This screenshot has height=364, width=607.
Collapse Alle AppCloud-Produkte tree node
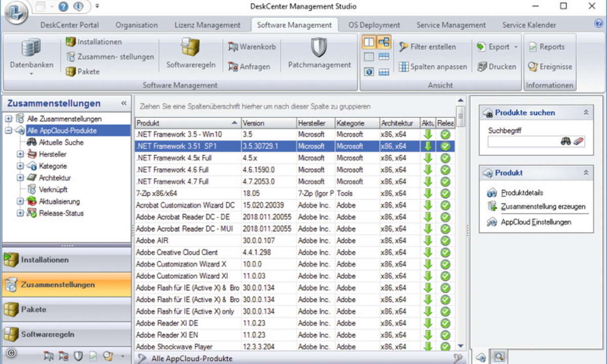[x=9, y=130]
